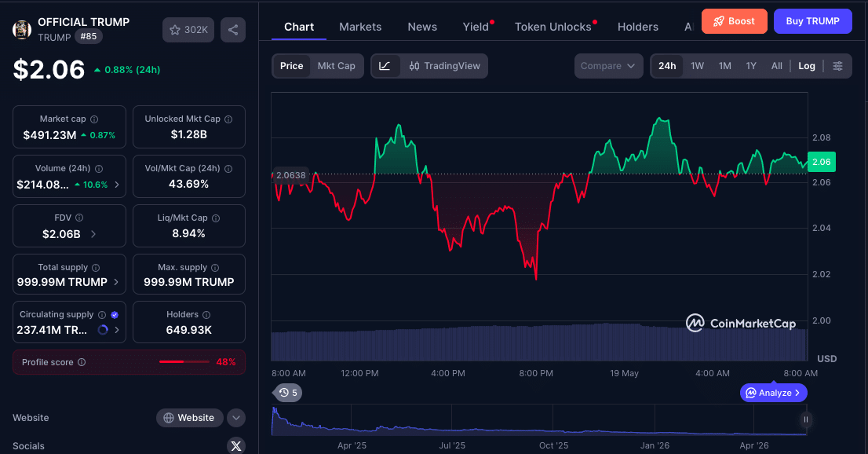Expand Volume (24h) details chevron

tap(117, 185)
